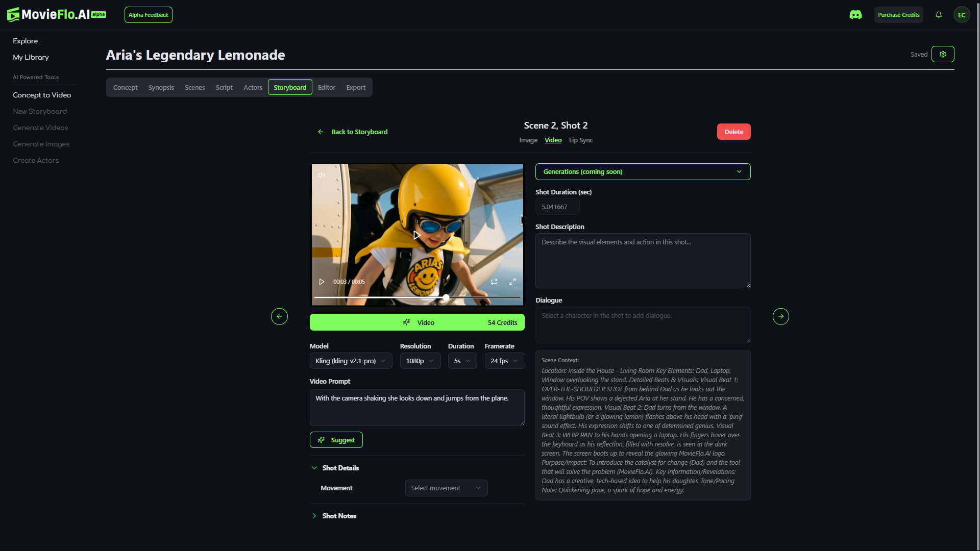Go to previous shot arrow
Screen dimensions: 980x551
tap(279, 316)
